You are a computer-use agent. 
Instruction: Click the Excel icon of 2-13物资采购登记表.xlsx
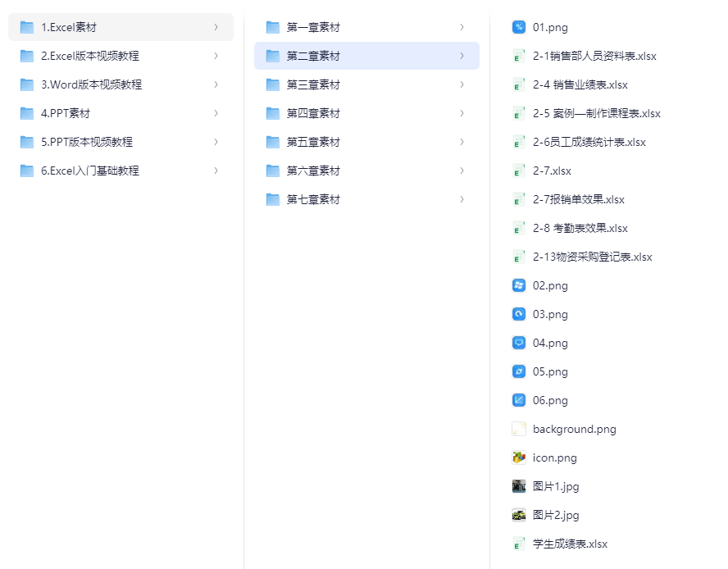pyautogui.click(x=519, y=257)
